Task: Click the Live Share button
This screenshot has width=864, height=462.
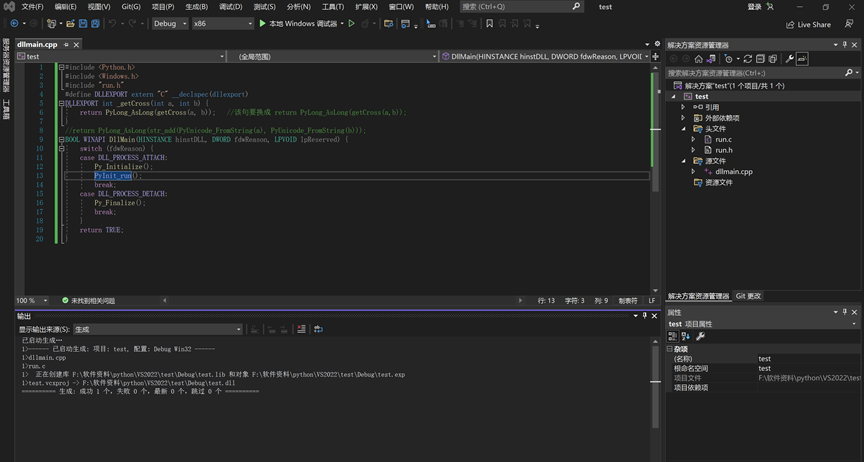Action: click(808, 24)
